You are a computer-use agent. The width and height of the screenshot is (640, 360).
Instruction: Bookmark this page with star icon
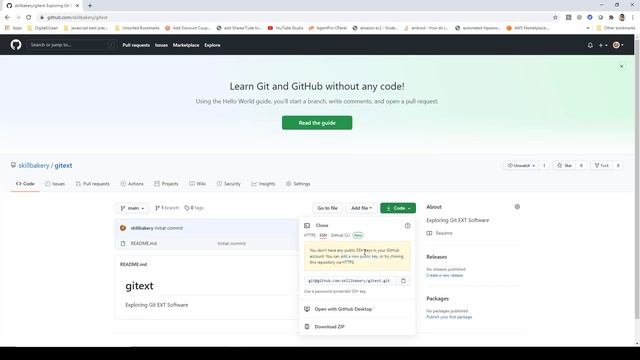click(x=555, y=17)
